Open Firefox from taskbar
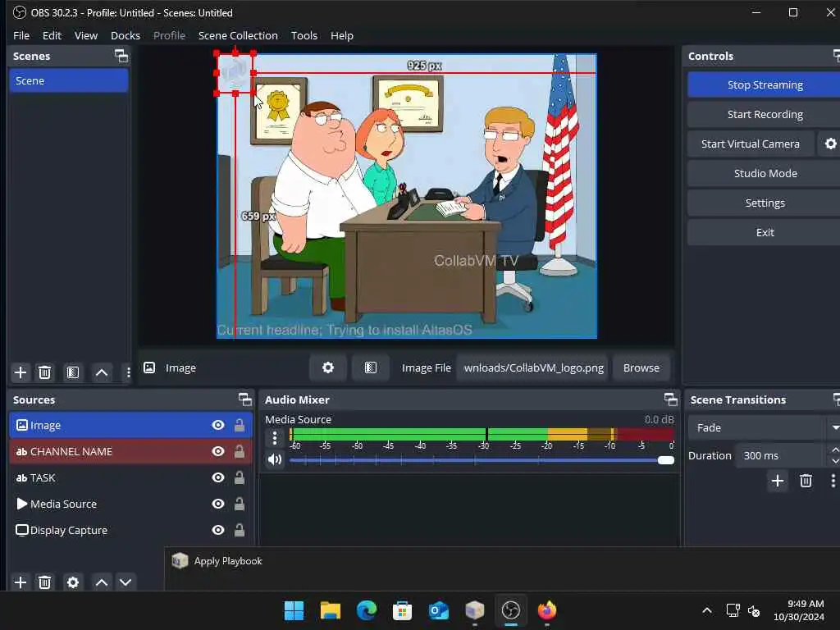 (x=547, y=610)
